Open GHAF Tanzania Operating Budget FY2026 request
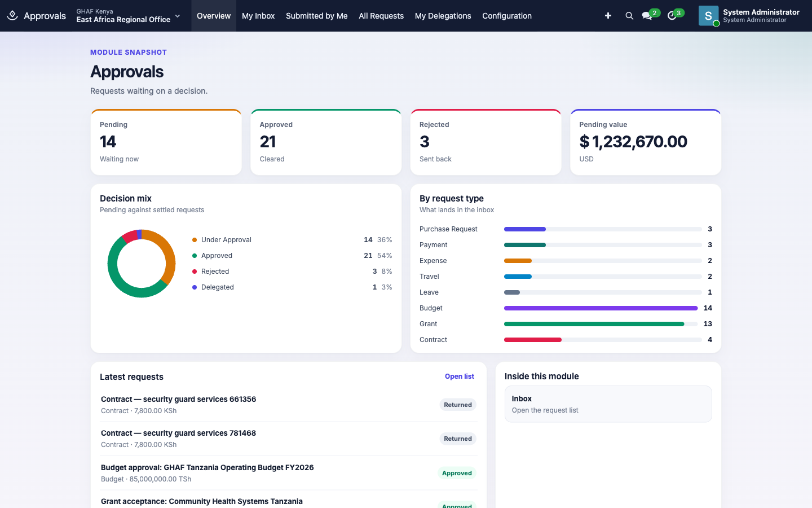This screenshot has height=508, width=812. 288,473
